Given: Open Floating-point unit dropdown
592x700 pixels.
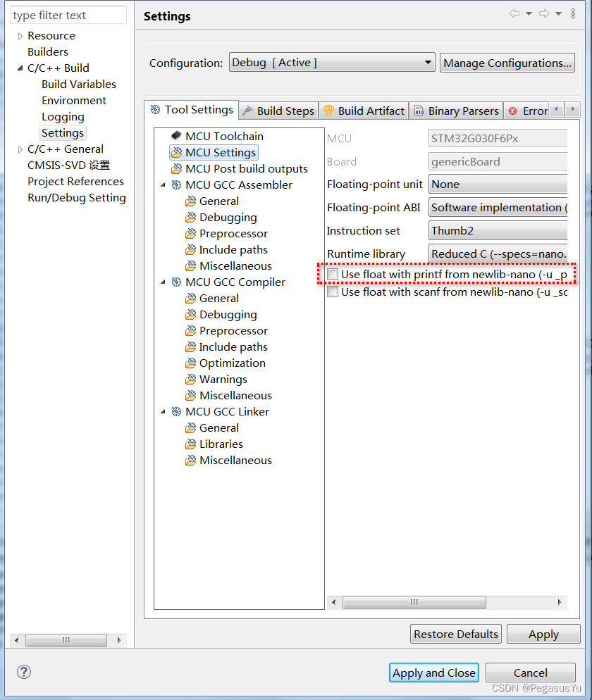Looking at the screenshot, I should (x=498, y=185).
